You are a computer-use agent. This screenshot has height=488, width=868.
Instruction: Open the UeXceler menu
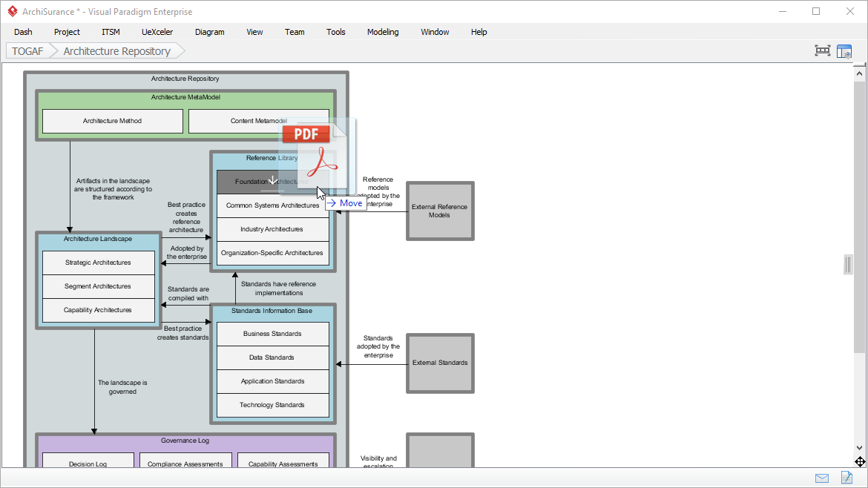point(157,32)
